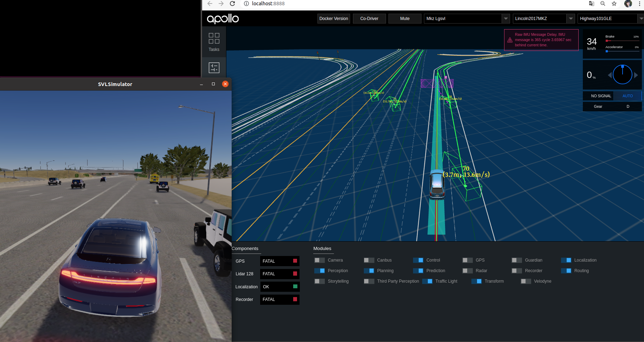Click the translate page icon
Screen dimensions: 644x342
click(592, 4)
